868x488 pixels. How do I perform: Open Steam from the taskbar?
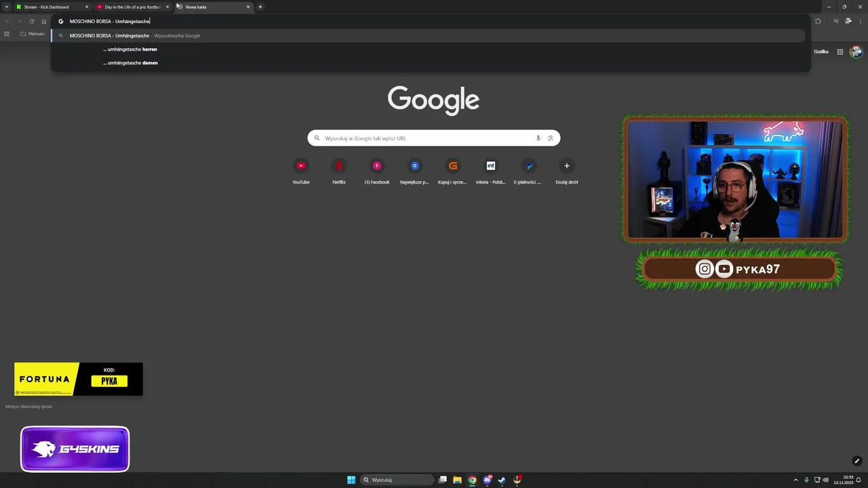pyautogui.click(x=502, y=480)
